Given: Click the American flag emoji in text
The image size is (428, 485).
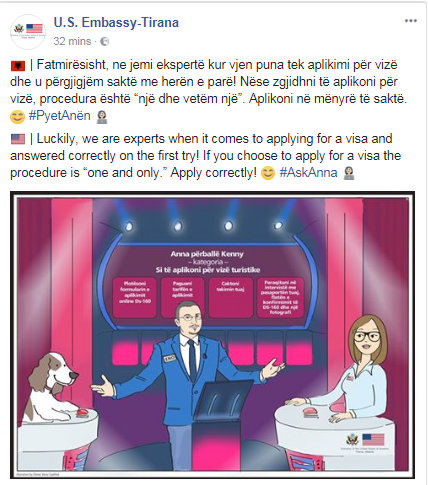Looking at the screenshot, I should (x=18, y=139).
